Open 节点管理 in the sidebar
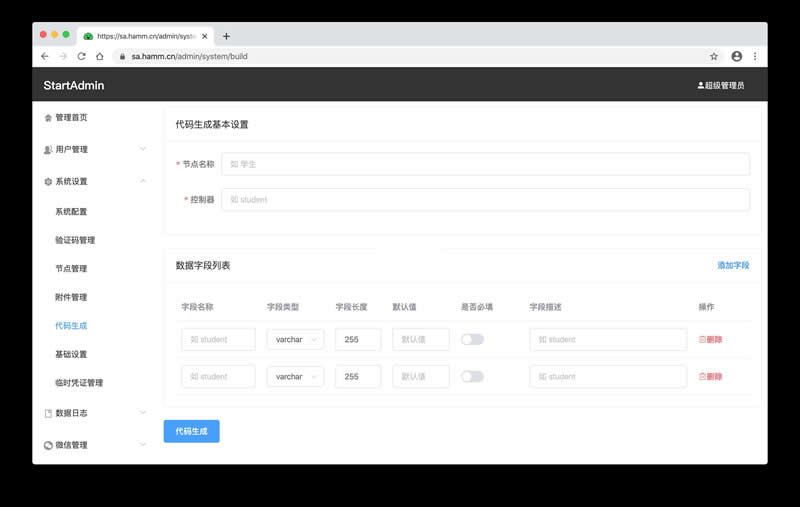This screenshot has height=507, width=800. click(71, 268)
